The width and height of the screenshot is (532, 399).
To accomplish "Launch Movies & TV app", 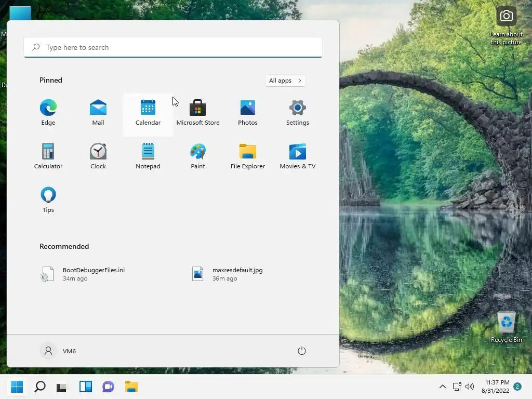I will coord(298,157).
